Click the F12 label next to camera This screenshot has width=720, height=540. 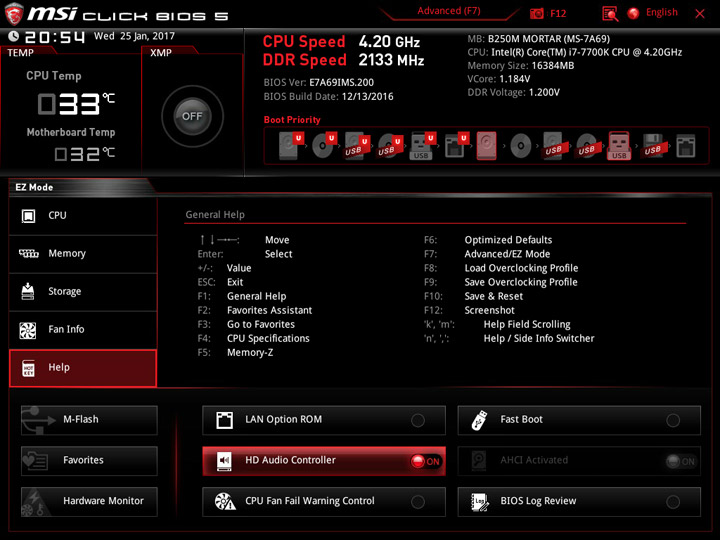tap(558, 13)
